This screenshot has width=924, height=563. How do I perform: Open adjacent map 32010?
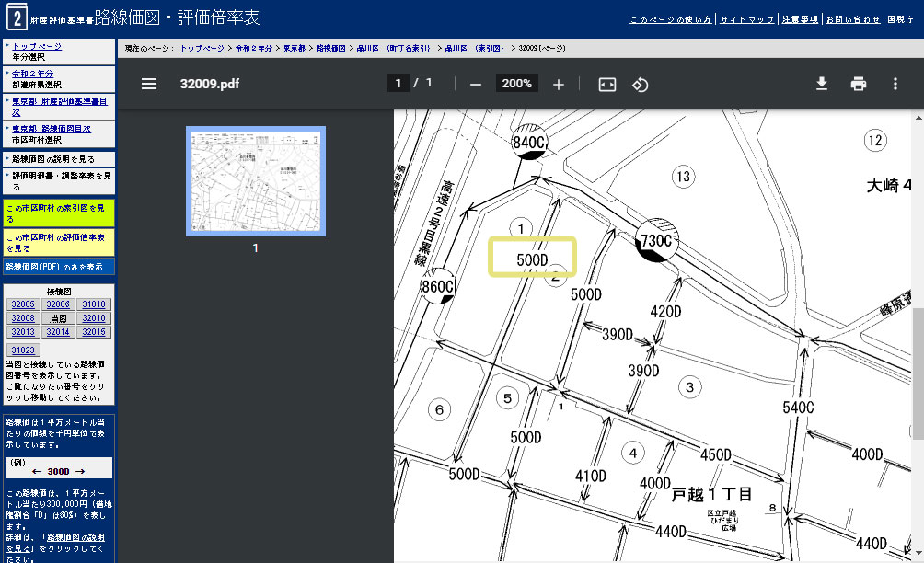pyautogui.click(x=93, y=318)
